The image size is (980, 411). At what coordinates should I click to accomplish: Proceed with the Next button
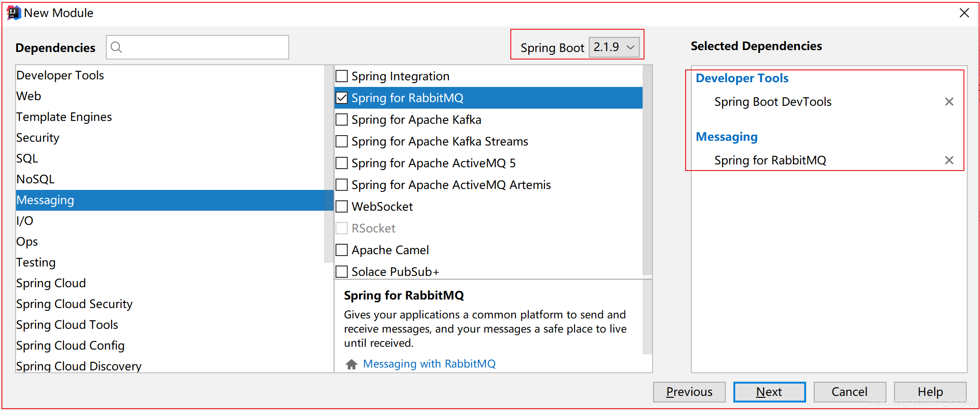pos(769,392)
